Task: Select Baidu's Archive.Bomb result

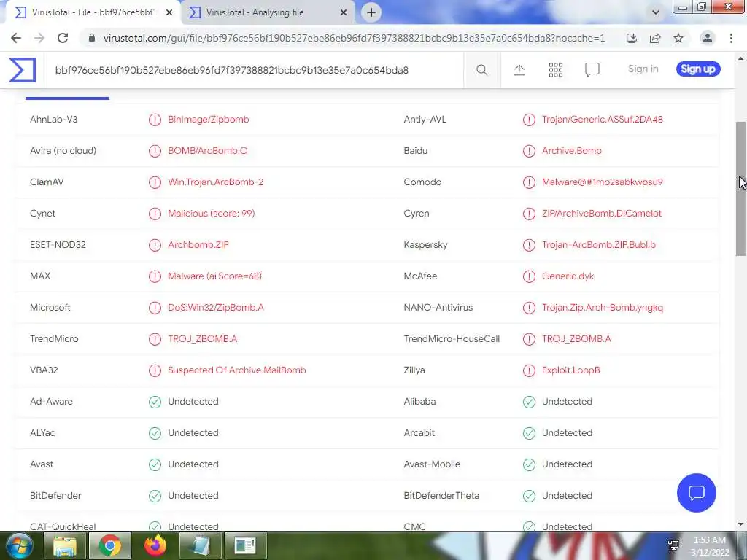Action: pyautogui.click(x=572, y=151)
